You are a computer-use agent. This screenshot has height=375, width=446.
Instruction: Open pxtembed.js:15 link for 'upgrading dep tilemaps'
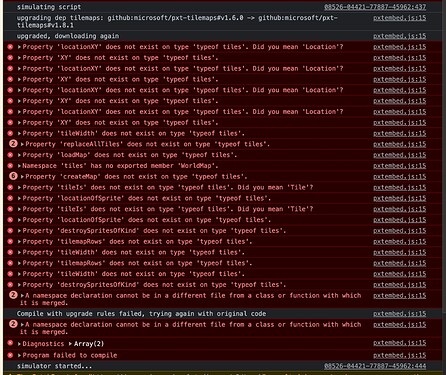point(400,18)
